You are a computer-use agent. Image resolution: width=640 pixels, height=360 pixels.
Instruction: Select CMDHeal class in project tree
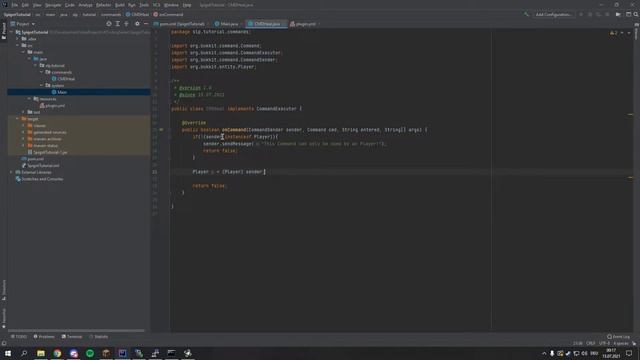click(x=63, y=79)
